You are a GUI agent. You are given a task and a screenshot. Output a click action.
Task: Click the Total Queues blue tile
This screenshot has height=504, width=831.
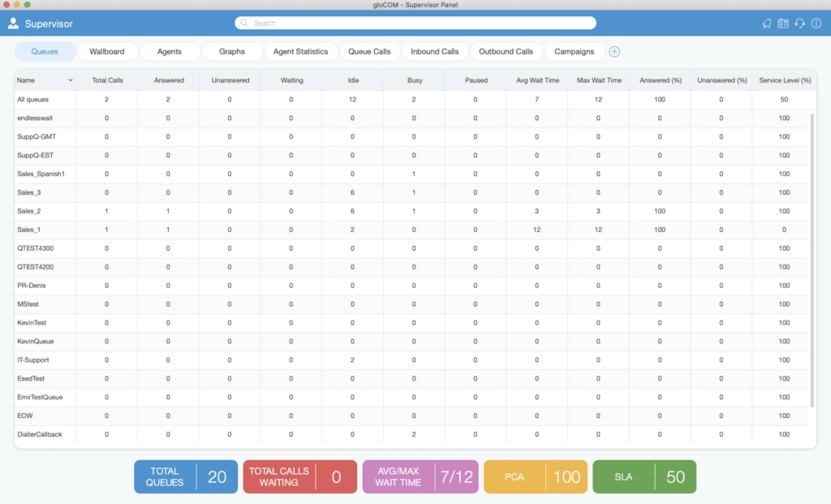(x=186, y=476)
